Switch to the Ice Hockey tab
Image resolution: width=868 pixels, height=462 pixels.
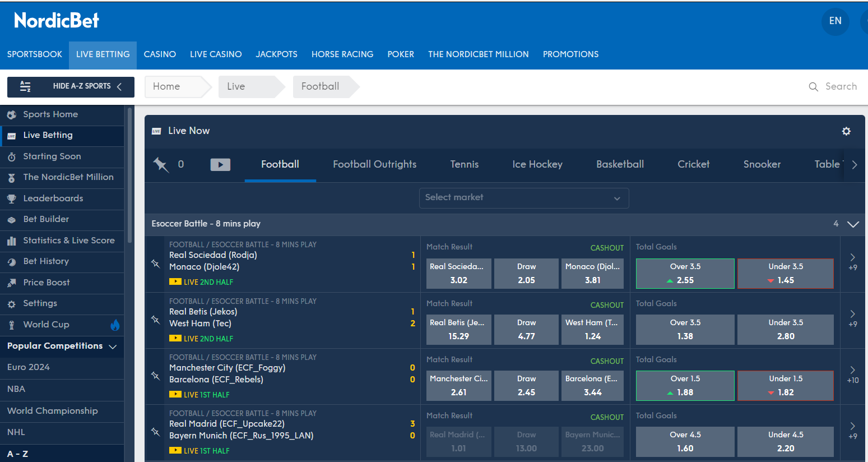(537, 164)
